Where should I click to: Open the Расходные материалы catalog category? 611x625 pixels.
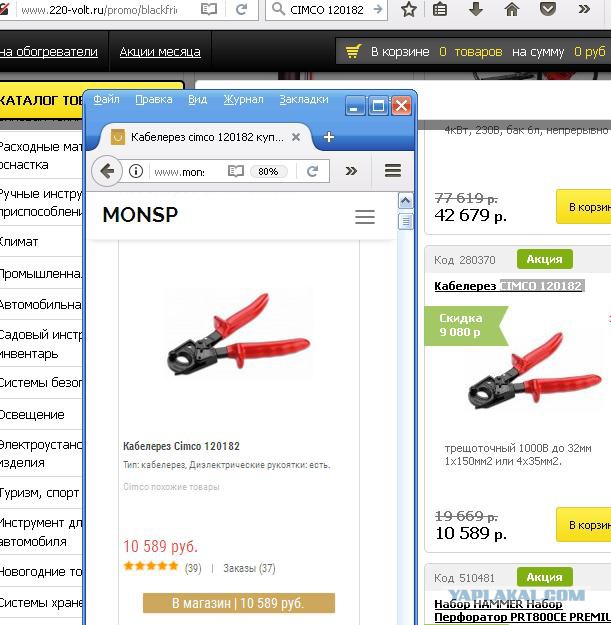41,155
